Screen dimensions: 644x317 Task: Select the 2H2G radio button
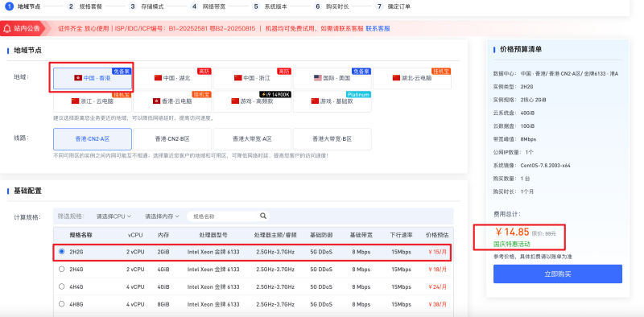pyautogui.click(x=62, y=252)
